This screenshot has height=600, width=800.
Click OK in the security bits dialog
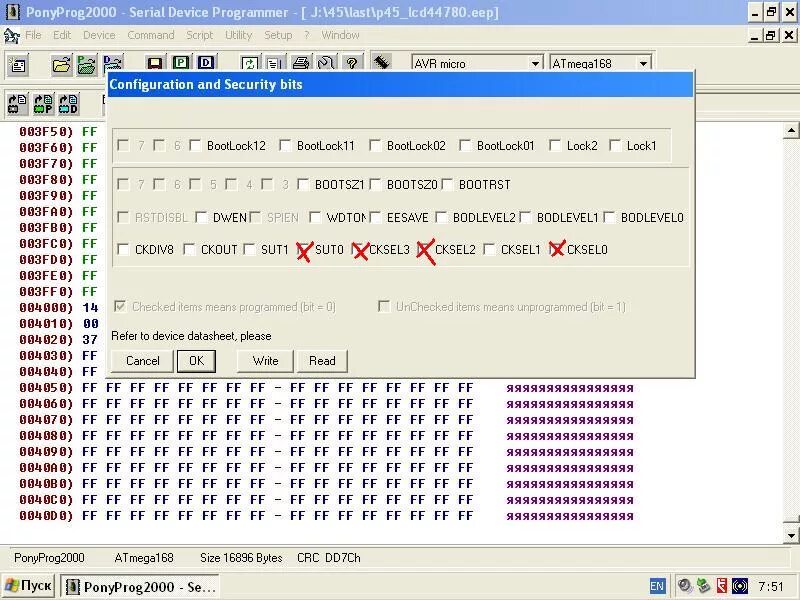pyautogui.click(x=196, y=361)
